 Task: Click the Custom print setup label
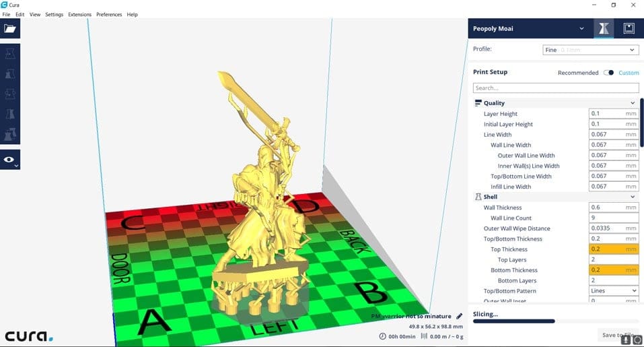point(629,73)
